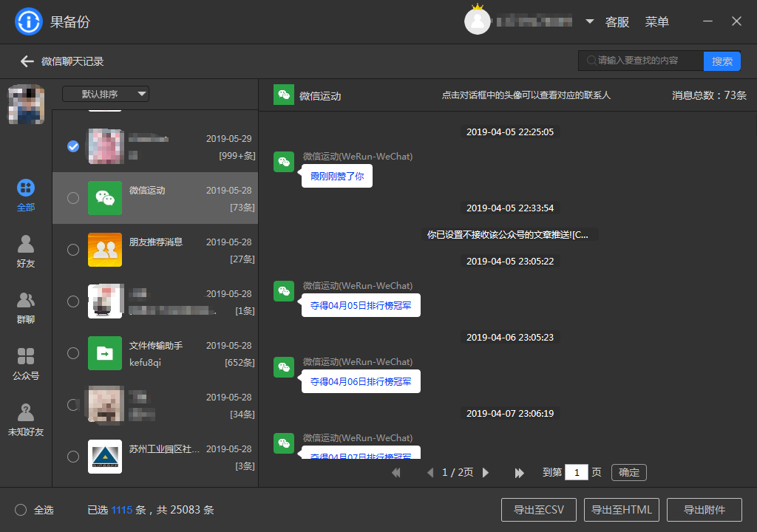The height and width of the screenshot is (532, 757).
Task: Click the [27条] message count
Action: 242,259
